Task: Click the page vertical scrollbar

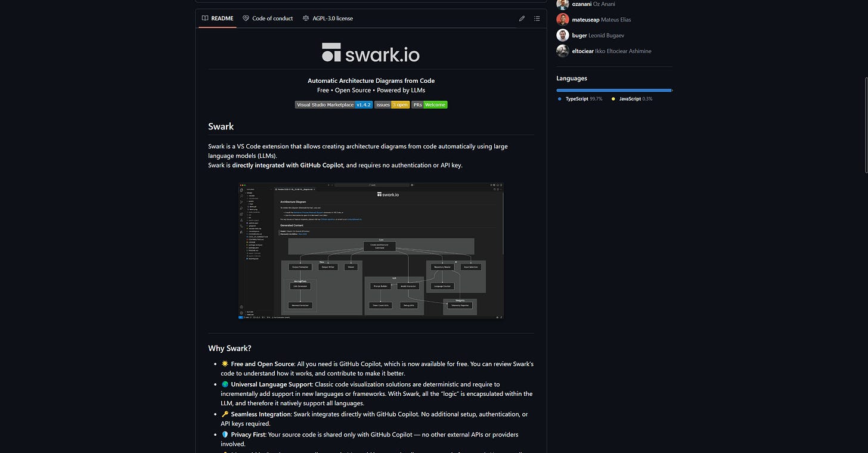Action: [865, 125]
